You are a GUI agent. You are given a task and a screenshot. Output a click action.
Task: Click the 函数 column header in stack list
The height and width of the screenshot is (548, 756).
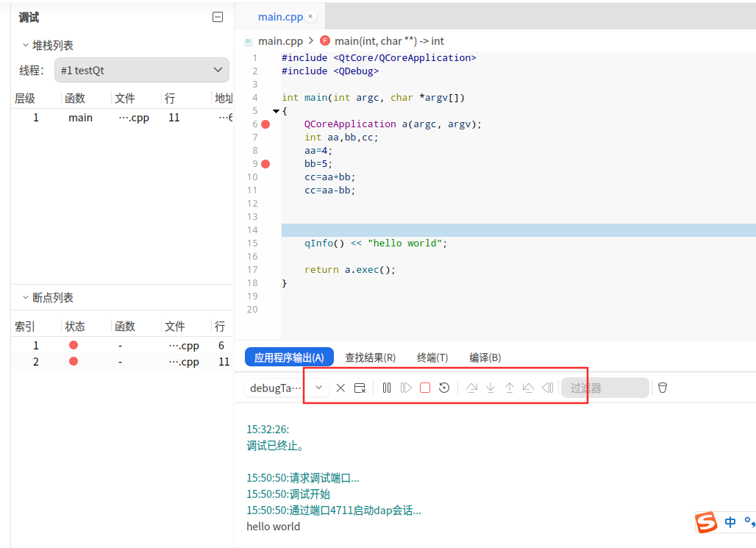click(75, 99)
